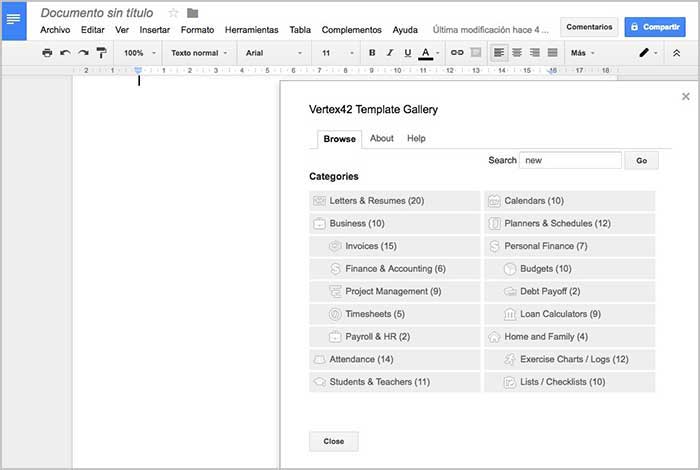Switch to the Help tab
Viewport: 700px width, 470px height.
point(416,138)
